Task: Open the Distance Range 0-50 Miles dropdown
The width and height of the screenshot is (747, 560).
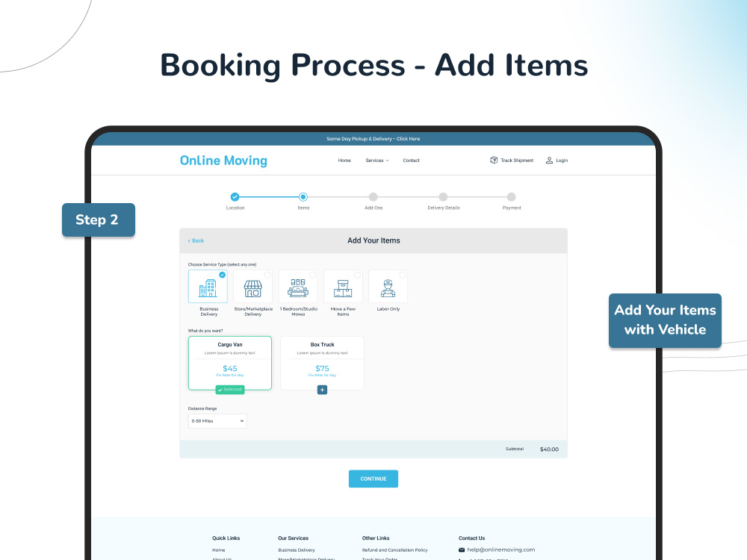Action: (x=217, y=421)
